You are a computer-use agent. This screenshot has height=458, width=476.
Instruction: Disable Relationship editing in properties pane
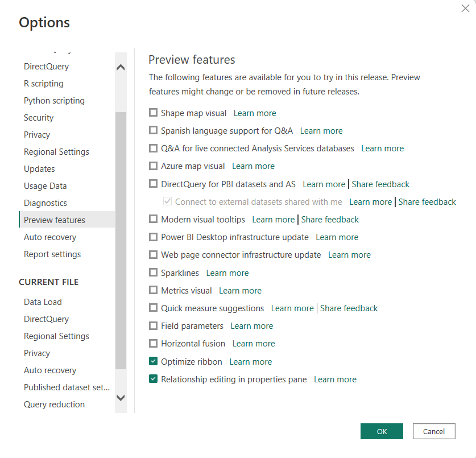pyautogui.click(x=153, y=379)
